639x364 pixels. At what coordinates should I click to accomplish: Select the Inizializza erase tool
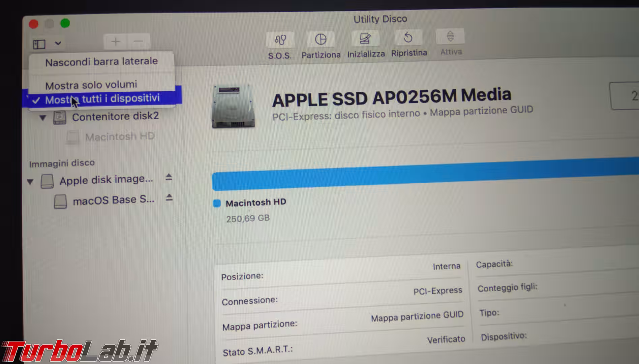pos(365,39)
